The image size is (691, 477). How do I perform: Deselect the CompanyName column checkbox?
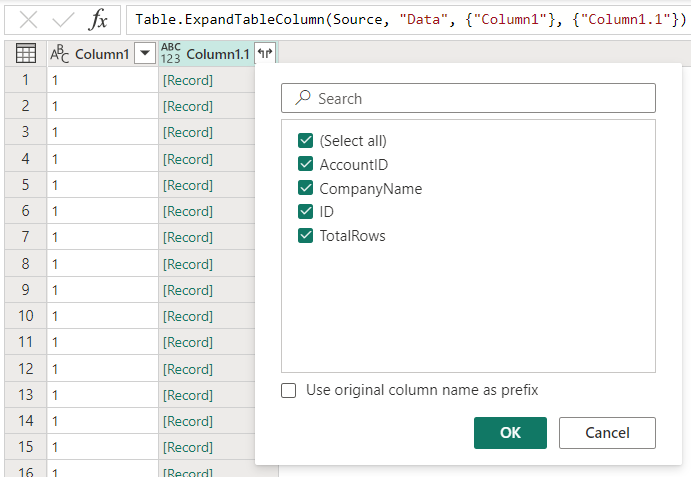(305, 189)
